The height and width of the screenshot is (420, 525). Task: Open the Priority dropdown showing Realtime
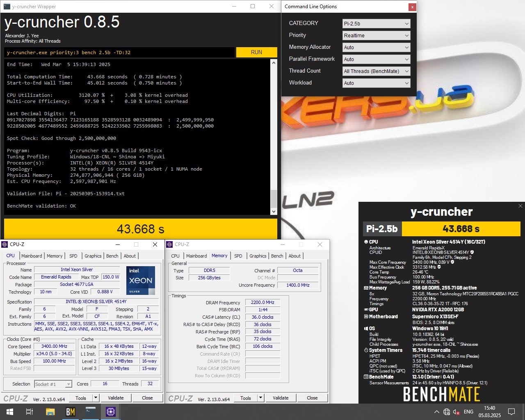(376, 36)
